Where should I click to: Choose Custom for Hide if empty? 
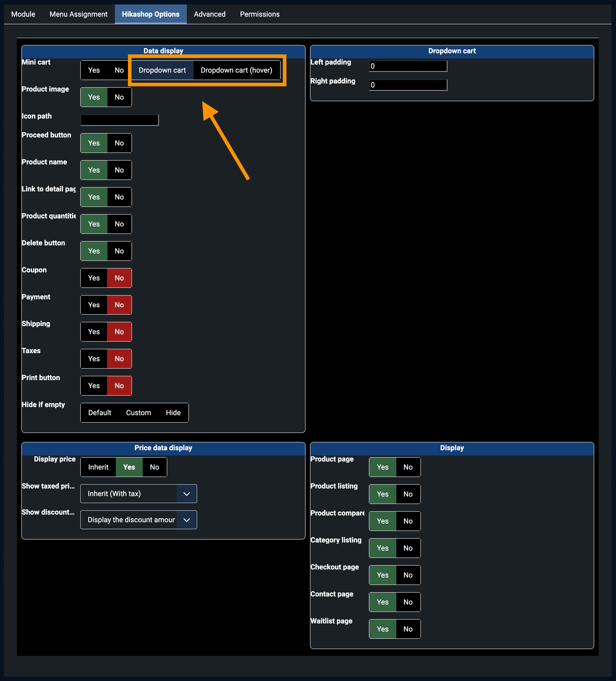click(138, 413)
